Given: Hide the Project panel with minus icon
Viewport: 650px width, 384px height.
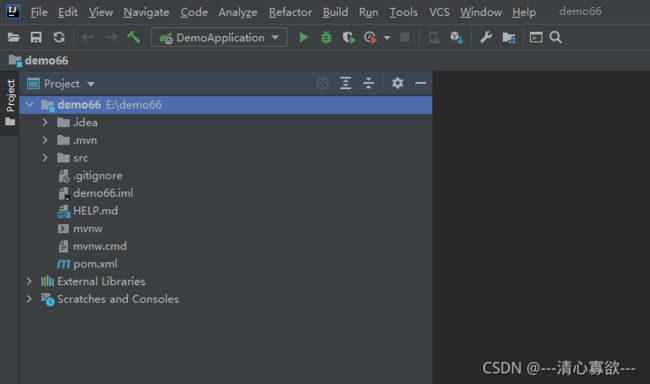Looking at the screenshot, I should point(420,83).
